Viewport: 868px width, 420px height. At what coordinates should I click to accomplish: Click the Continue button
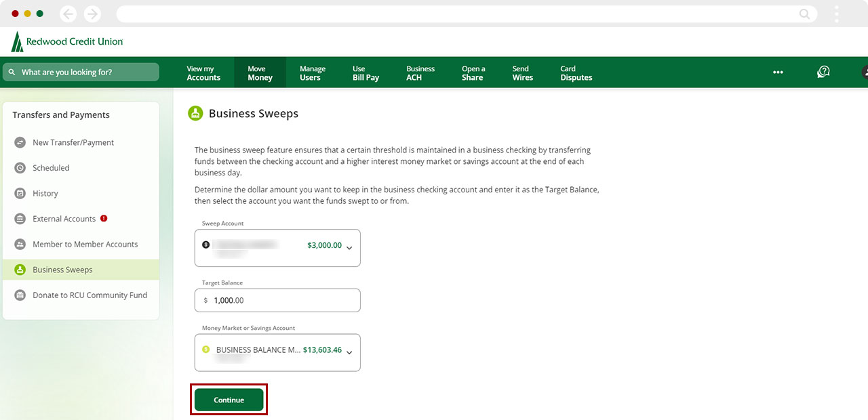229,400
